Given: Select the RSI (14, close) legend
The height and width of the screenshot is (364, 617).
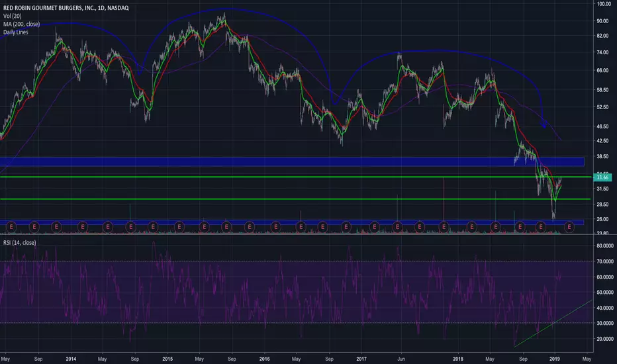Looking at the screenshot, I should (20, 243).
